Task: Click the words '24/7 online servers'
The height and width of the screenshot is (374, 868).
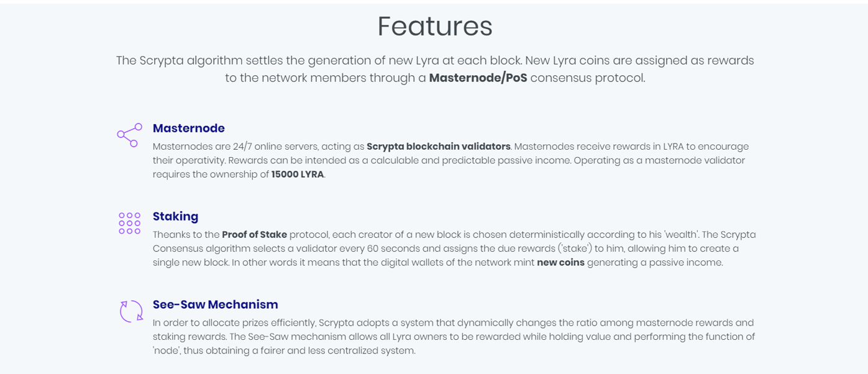Action: pyautogui.click(x=256, y=147)
